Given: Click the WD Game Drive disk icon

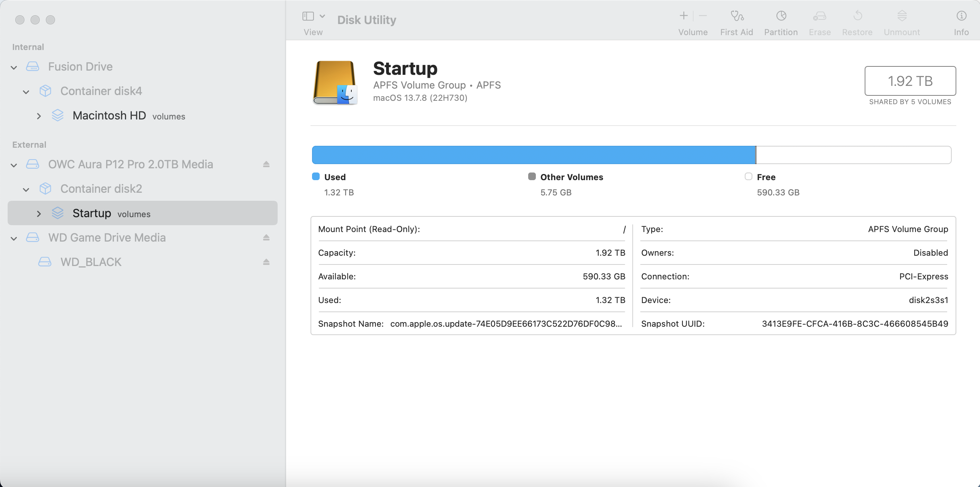Looking at the screenshot, I should coord(32,237).
